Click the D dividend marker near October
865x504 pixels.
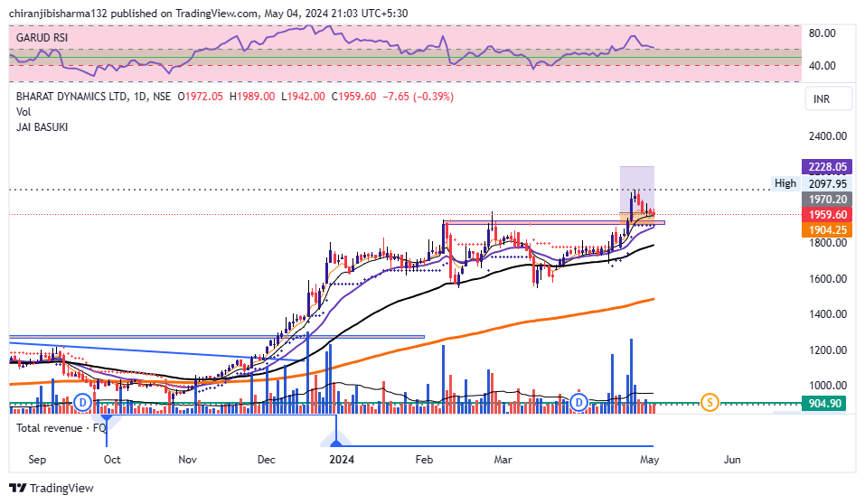pyautogui.click(x=83, y=403)
